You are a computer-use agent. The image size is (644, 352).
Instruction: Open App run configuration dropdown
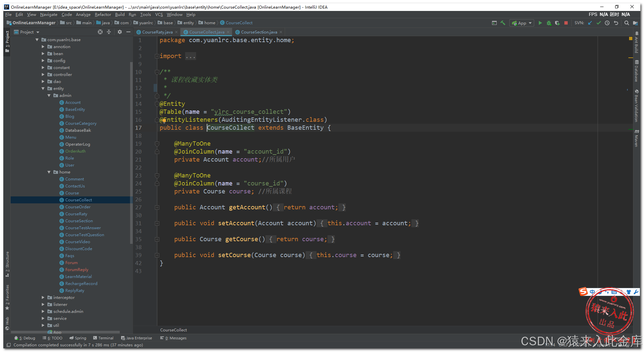[x=522, y=23]
